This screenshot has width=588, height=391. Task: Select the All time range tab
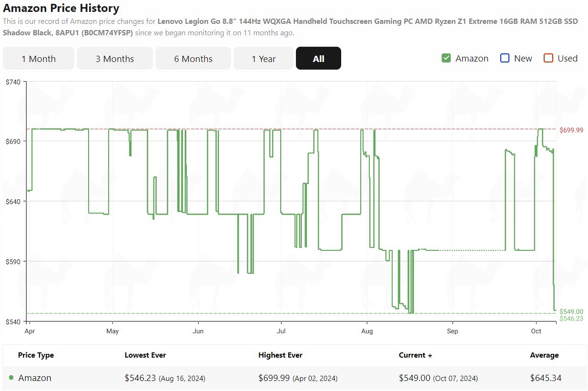click(318, 58)
